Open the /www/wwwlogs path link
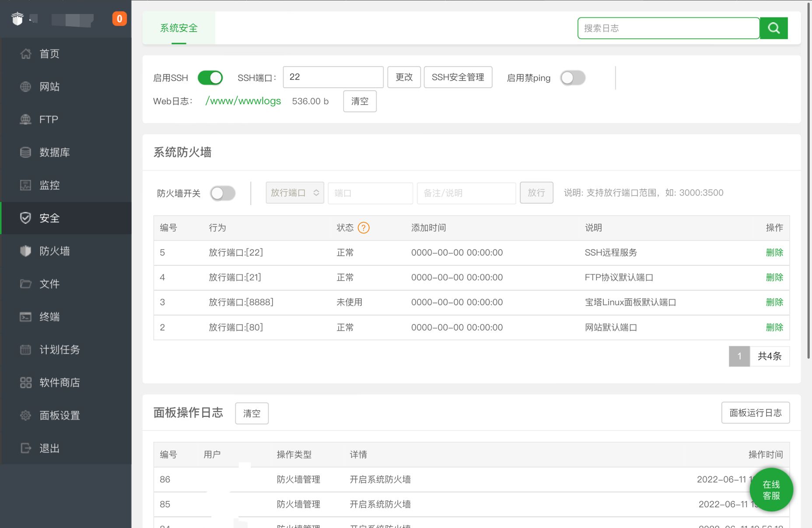 tap(243, 101)
